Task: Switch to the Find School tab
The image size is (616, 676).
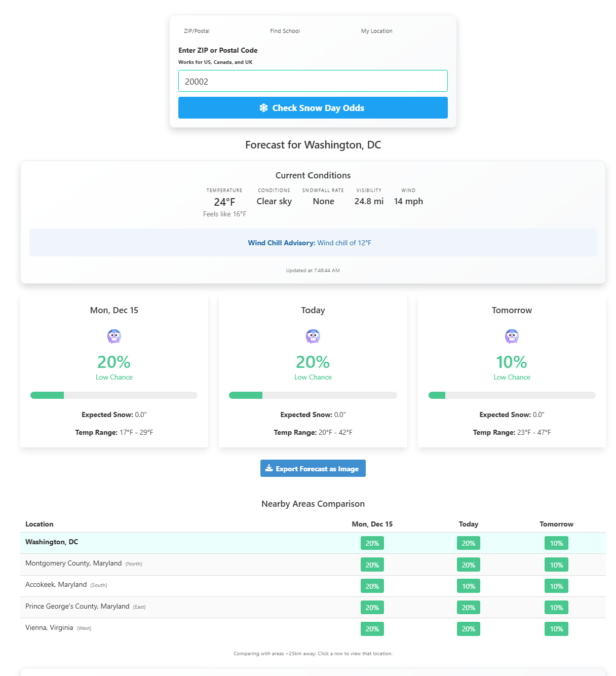Action: [285, 31]
